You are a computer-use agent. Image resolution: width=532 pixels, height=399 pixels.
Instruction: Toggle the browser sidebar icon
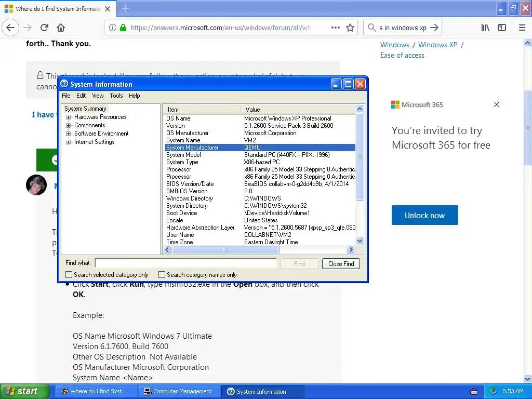coord(502,28)
